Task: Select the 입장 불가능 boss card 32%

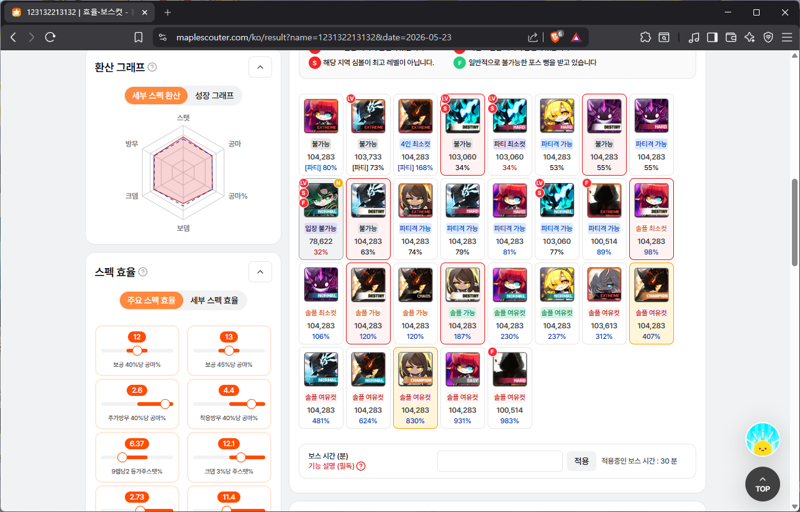Action: point(321,219)
